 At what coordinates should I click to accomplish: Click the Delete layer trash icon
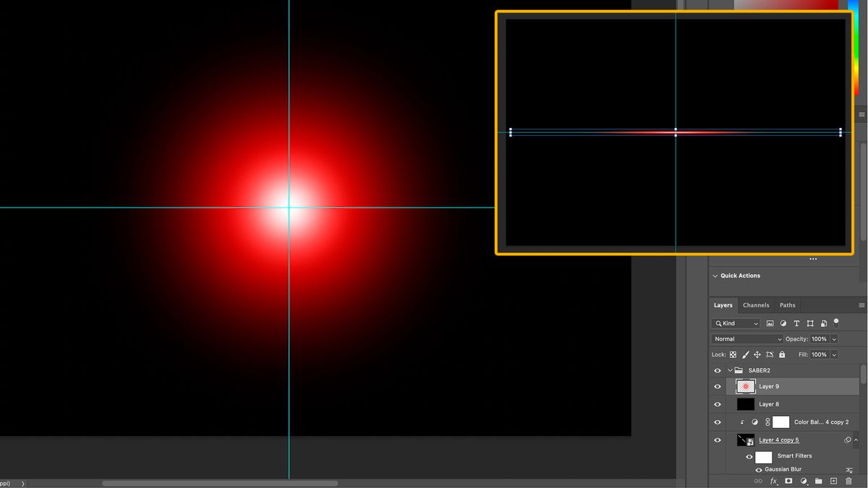pos(848,481)
